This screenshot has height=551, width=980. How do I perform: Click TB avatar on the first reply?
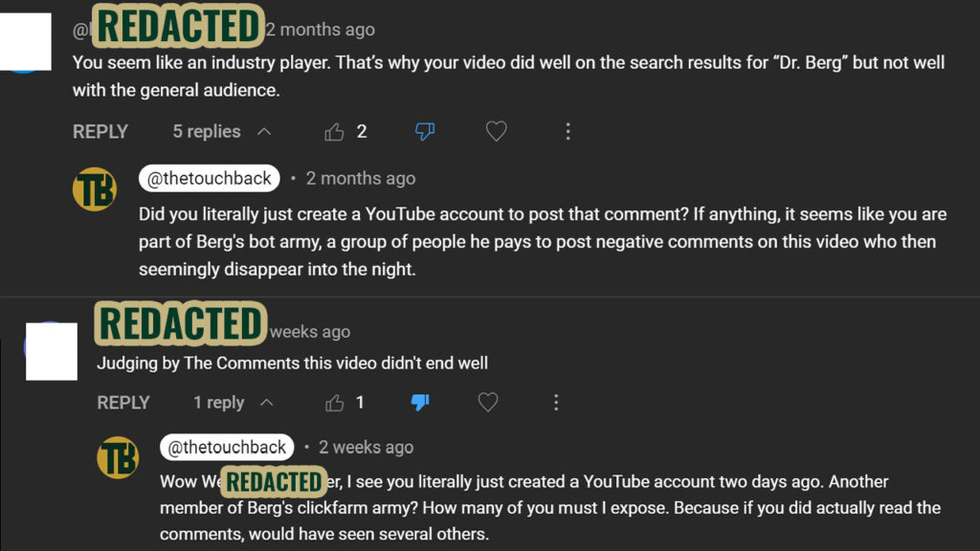pos(95,189)
